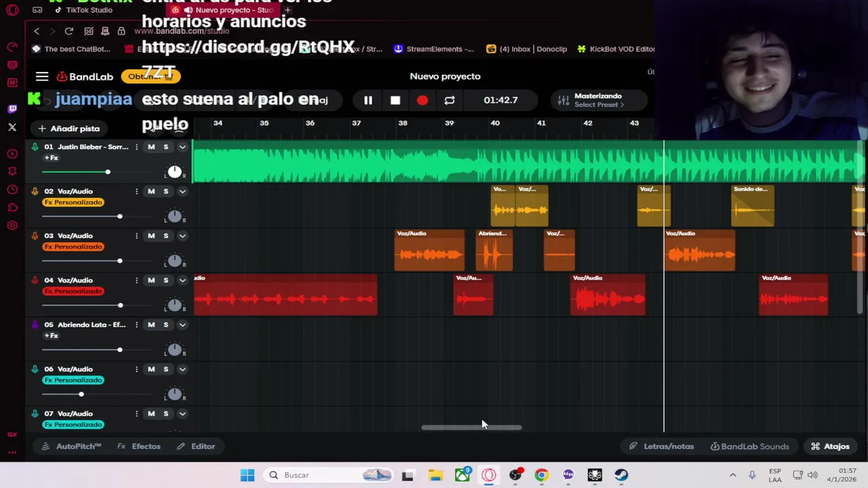The height and width of the screenshot is (488, 868).
Task: Click the microphone icon of track 02
Action: (x=35, y=191)
